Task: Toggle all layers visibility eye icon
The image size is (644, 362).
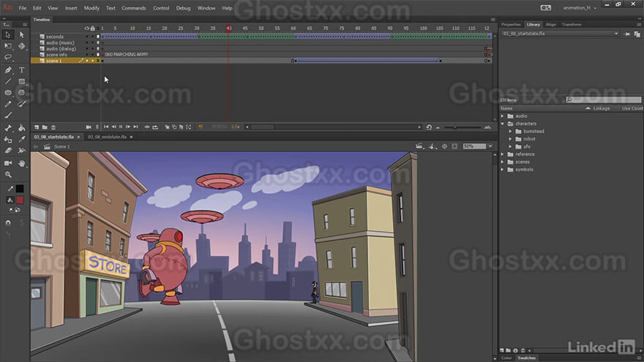Action: (86, 29)
